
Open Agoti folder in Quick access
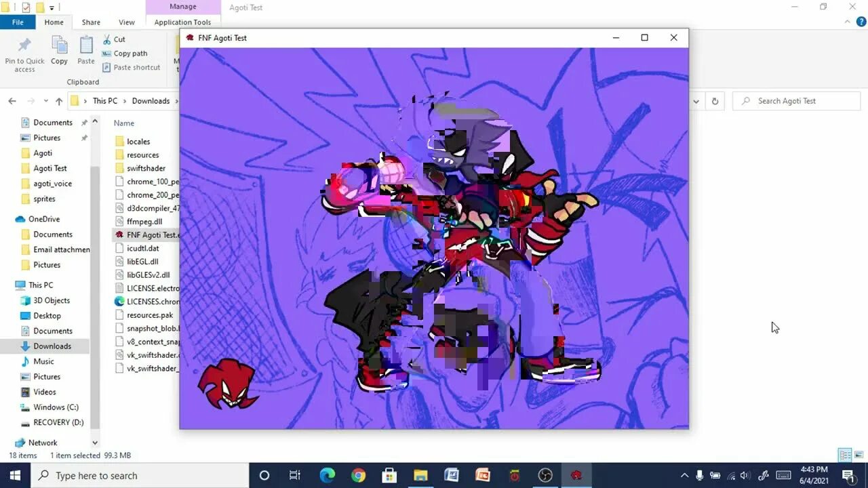click(x=43, y=153)
